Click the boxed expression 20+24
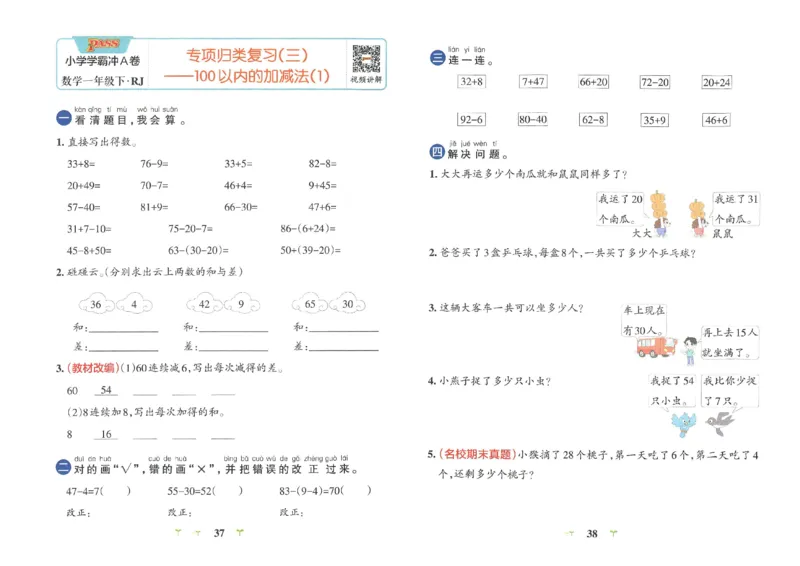800x566 pixels. [x=716, y=82]
